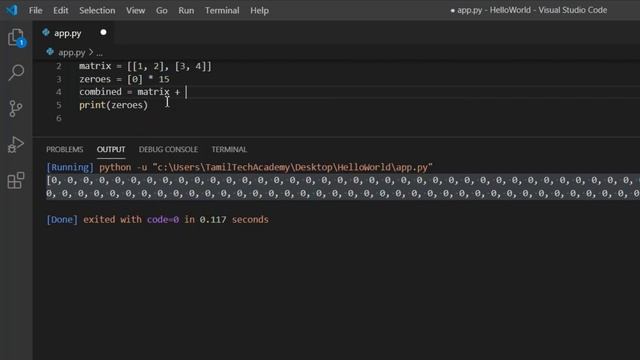Screen dimensions: 640x360
Task: Click the first row of zeroes output
Action: click(343, 180)
